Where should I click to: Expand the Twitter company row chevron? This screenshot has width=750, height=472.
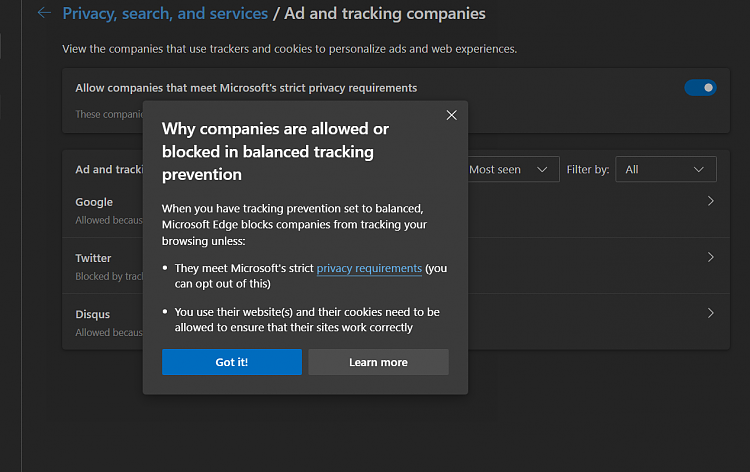click(x=710, y=257)
